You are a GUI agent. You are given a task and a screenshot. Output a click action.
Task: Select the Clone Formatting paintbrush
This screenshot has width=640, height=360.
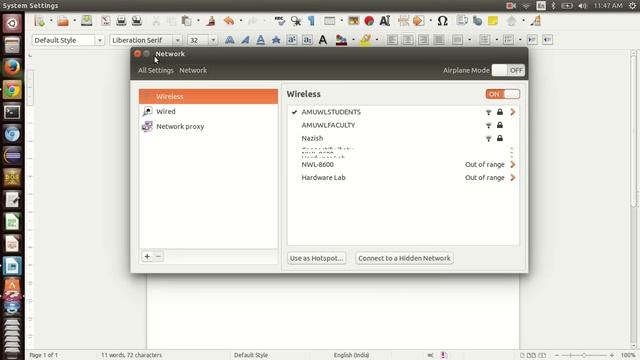pyautogui.click(x=211, y=20)
